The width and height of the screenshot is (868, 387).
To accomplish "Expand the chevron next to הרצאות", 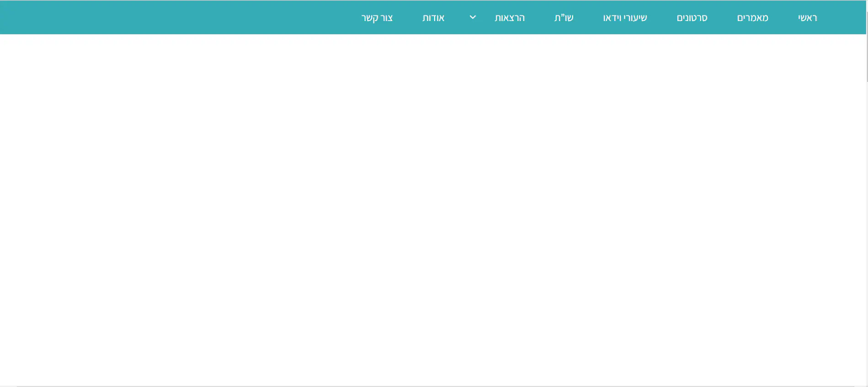I will pos(473,17).
